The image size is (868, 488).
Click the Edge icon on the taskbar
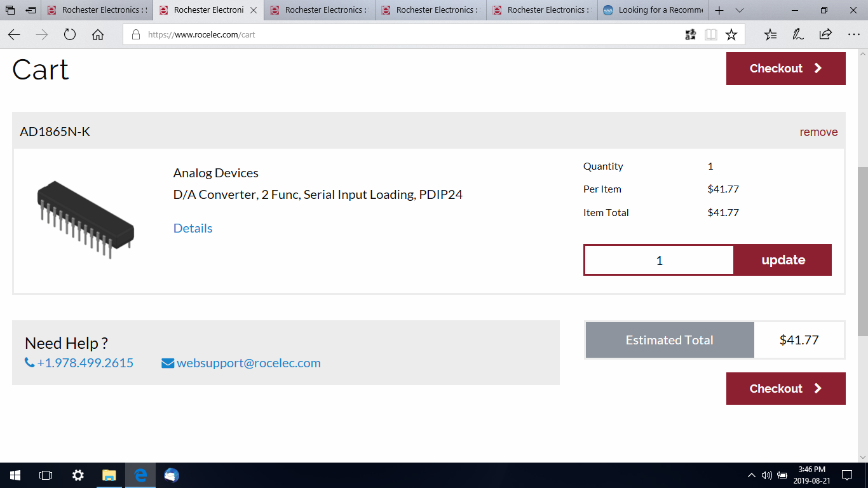tap(140, 475)
